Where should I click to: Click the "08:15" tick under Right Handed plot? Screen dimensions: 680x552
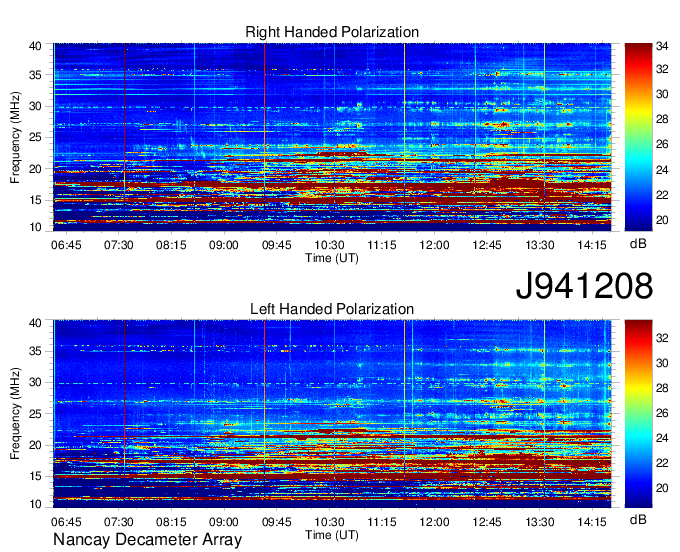[171, 245]
